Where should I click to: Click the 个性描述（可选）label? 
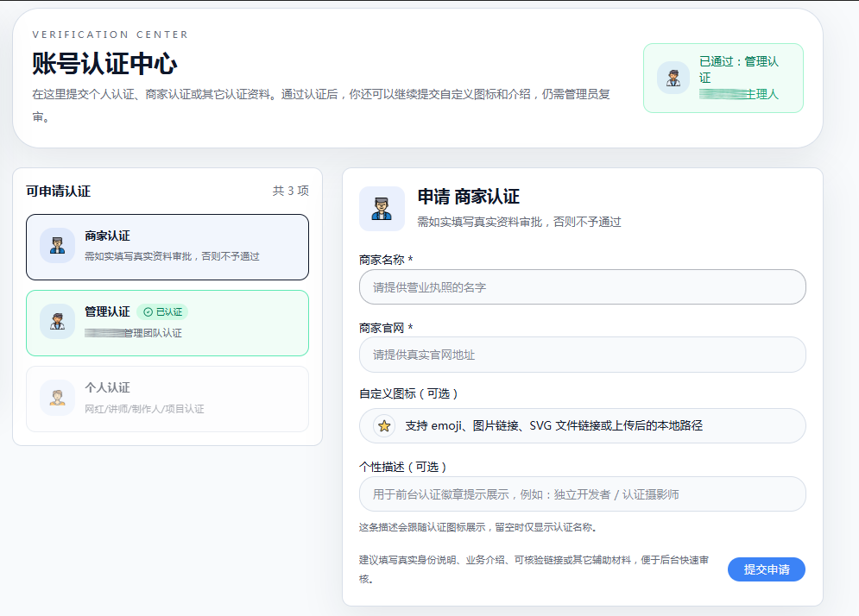coord(403,467)
